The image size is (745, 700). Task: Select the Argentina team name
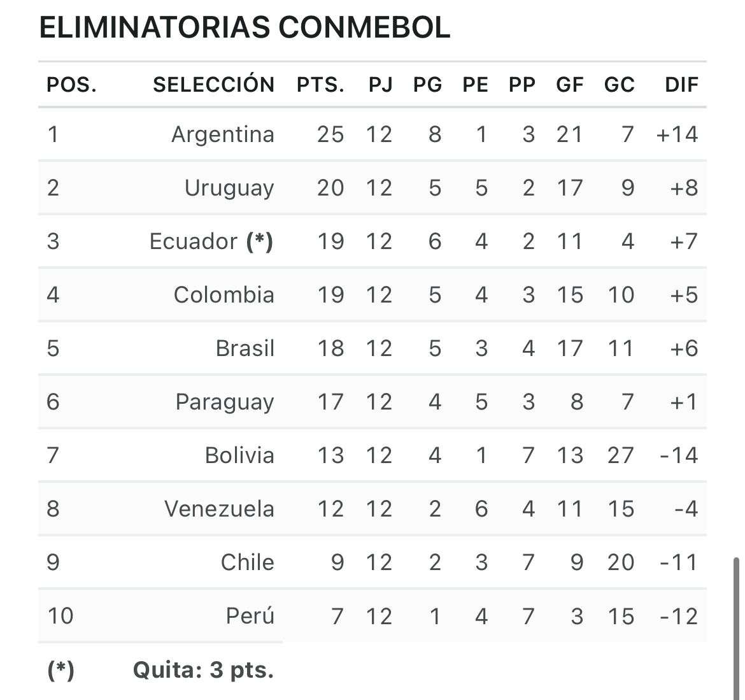click(x=223, y=134)
